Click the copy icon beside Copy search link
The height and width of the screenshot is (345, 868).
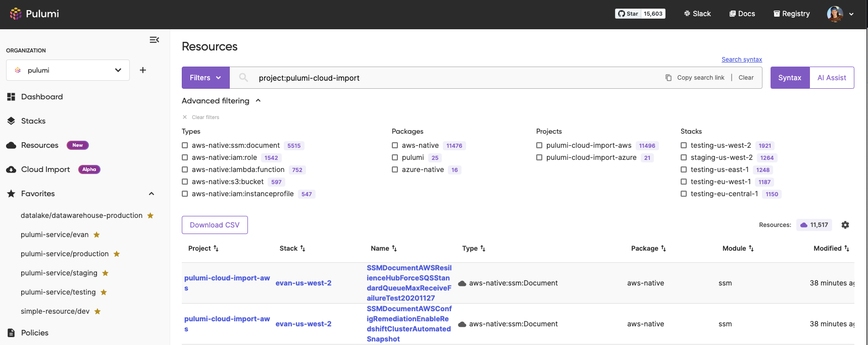pyautogui.click(x=669, y=78)
